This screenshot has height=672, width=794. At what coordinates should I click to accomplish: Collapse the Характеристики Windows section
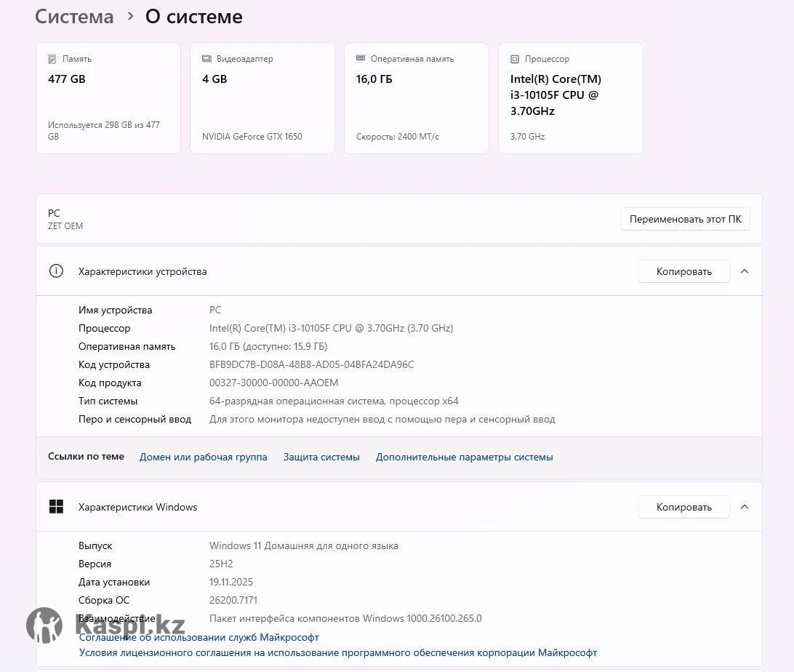(744, 507)
